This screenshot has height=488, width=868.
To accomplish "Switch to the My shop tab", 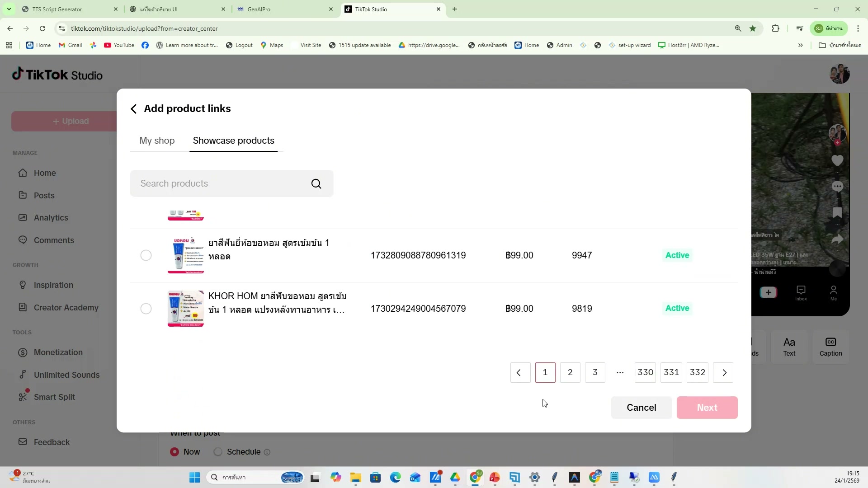I will point(157,141).
